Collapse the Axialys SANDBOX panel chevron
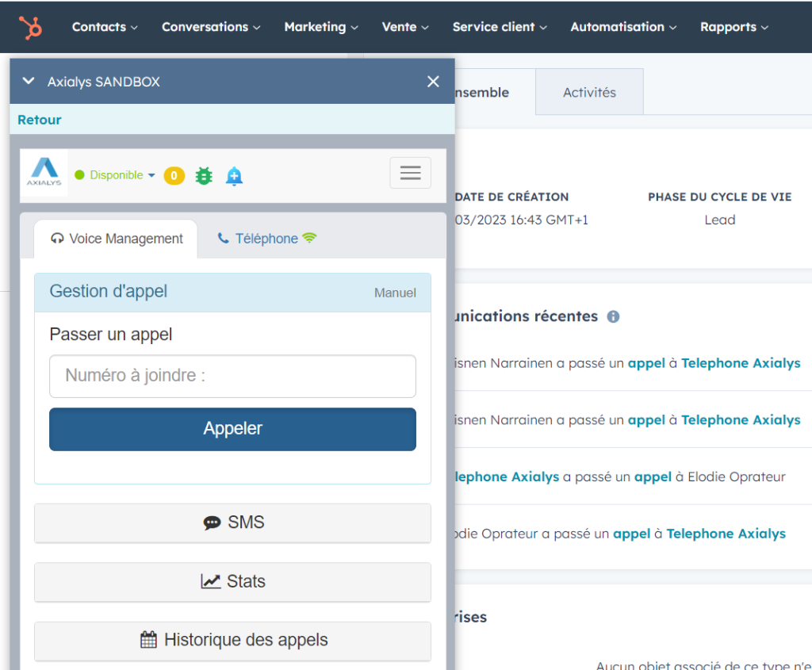 (x=29, y=81)
